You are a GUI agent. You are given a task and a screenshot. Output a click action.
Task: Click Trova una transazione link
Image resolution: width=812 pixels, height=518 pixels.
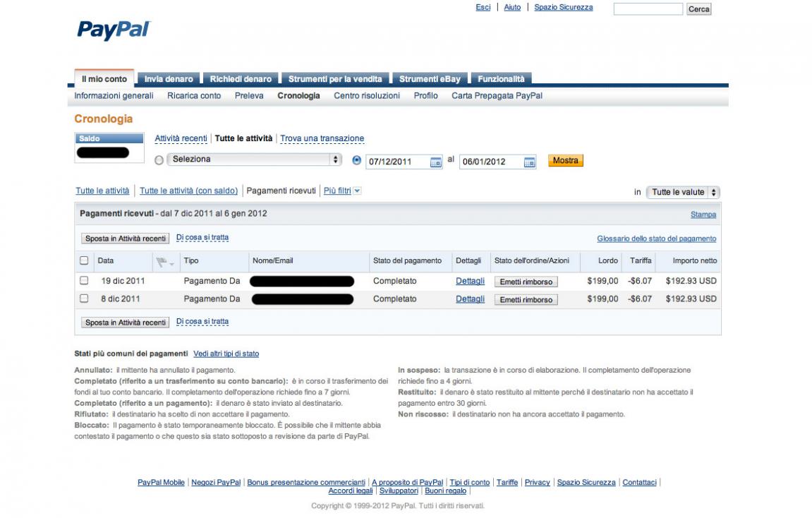[322, 138]
